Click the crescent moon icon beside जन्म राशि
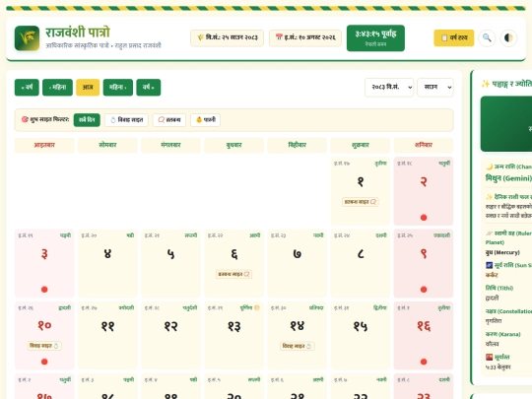 (489, 166)
